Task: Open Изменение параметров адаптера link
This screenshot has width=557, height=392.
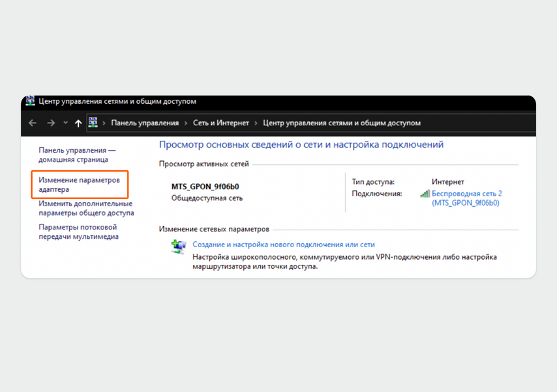Action: click(x=79, y=185)
